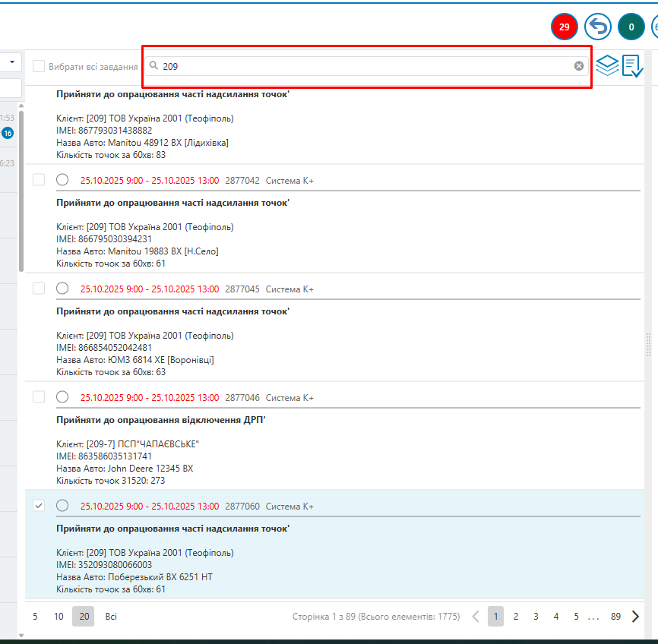Open the dropdown arrow at left panel top
The width and height of the screenshot is (658, 644).
pyautogui.click(x=12, y=62)
